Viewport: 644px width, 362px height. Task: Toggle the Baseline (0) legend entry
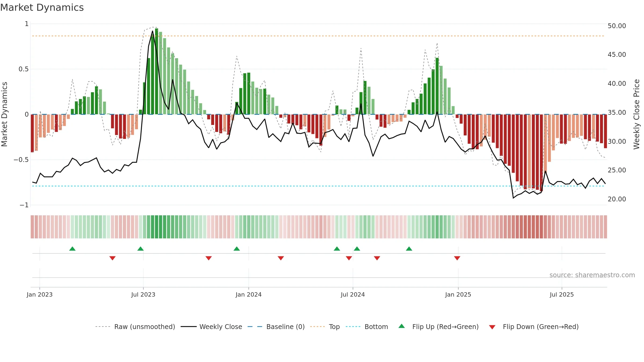click(x=276, y=327)
